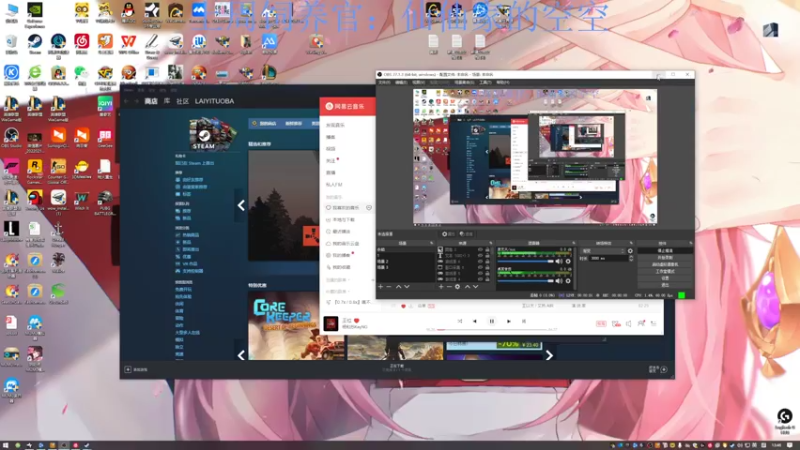
Task: Move the OBS source down
Action: (x=475, y=287)
